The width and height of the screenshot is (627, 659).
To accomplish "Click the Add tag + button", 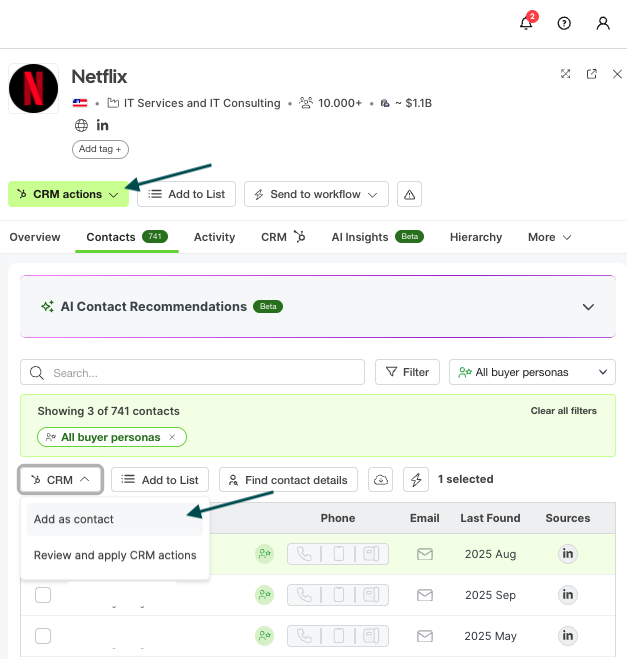I will [x=100, y=149].
